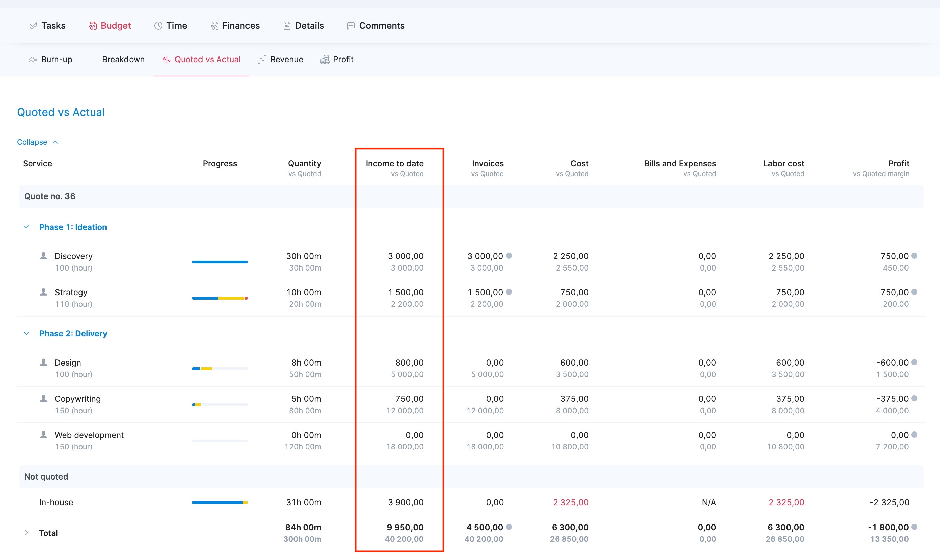The height and width of the screenshot is (560, 940).
Task: Click the Tasks checkmark icon
Action: [33, 26]
